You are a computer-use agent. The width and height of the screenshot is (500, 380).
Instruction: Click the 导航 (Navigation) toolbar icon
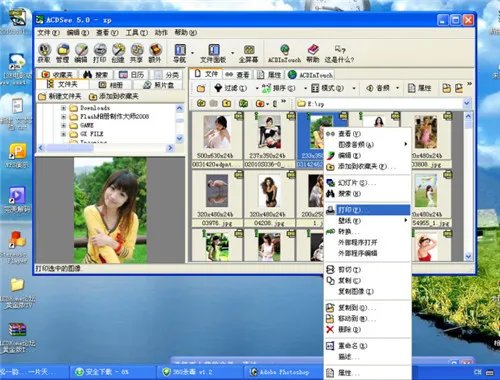tap(180, 53)
